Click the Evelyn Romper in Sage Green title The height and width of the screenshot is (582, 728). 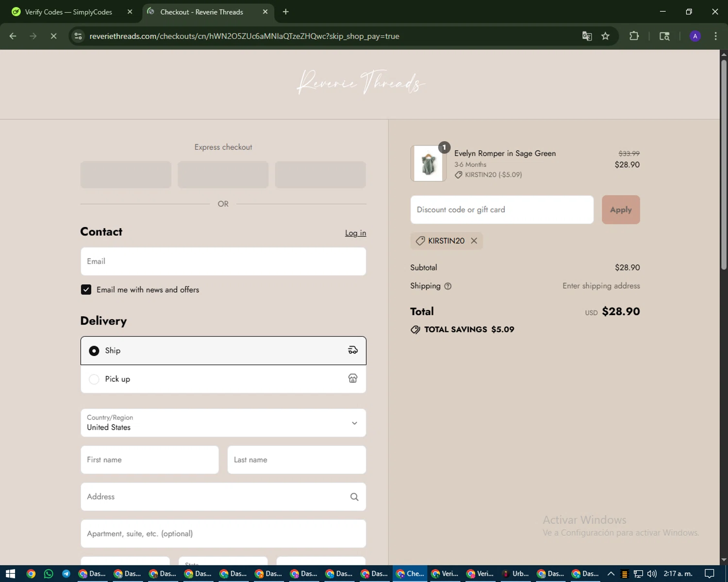coord(505,153)
